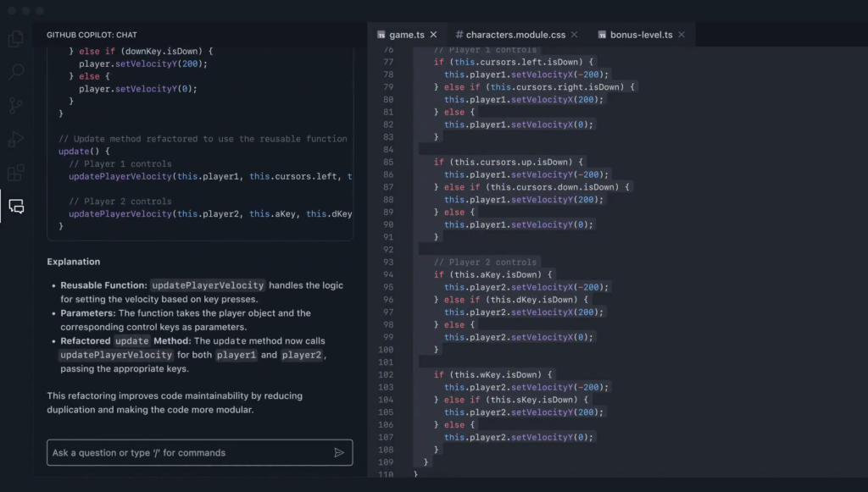Click line number 84 in the gutter
The image size is (868, 492).
388,150
